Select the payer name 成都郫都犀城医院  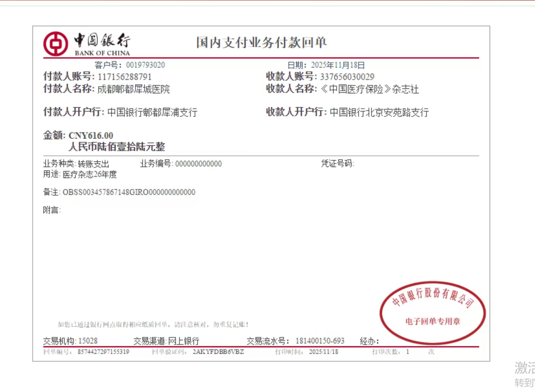pyautogui.click(x=134, y=89)
